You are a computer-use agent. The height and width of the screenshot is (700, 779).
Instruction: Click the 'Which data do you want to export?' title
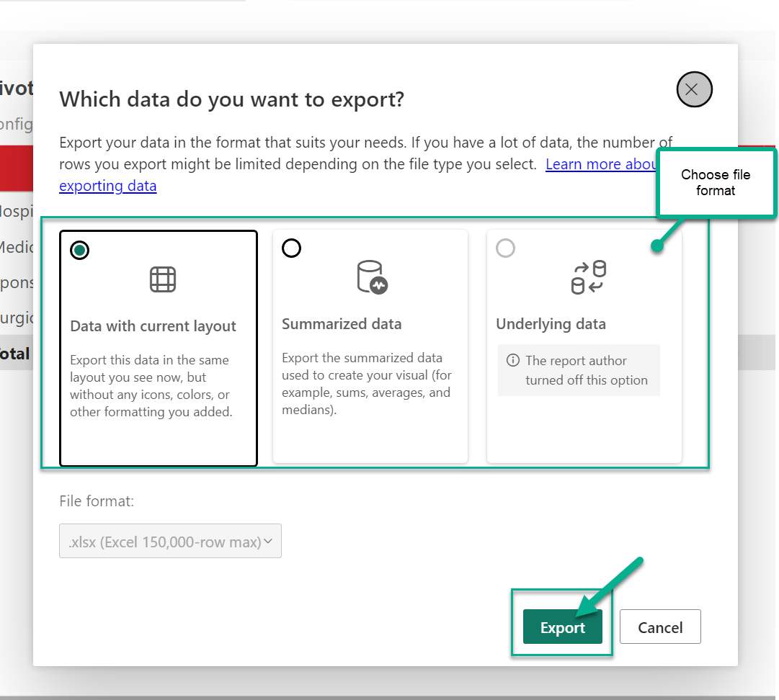(x=232, y=99)
